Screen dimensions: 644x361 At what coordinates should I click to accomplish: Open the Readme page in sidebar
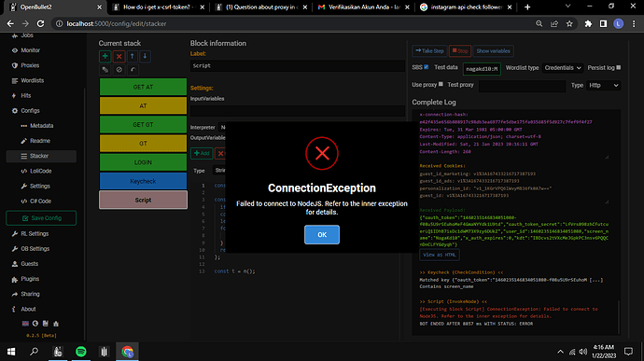point(40,141)
